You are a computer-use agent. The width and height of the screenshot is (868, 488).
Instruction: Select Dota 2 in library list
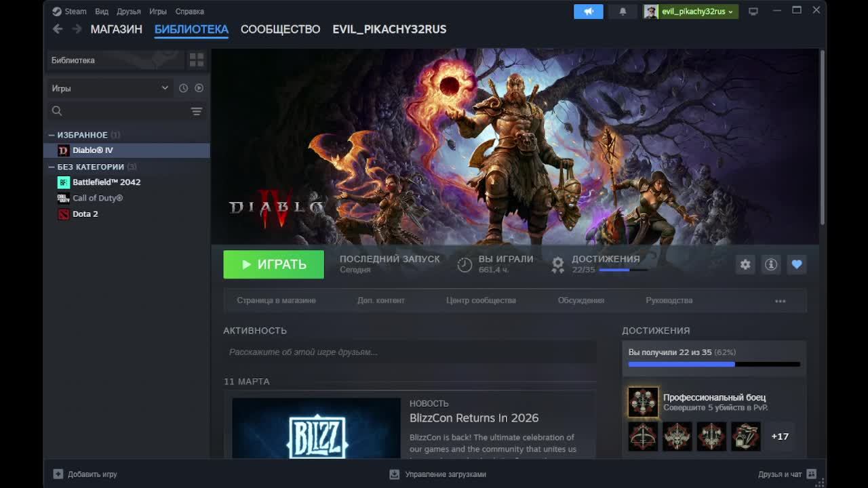pos(127,214)
